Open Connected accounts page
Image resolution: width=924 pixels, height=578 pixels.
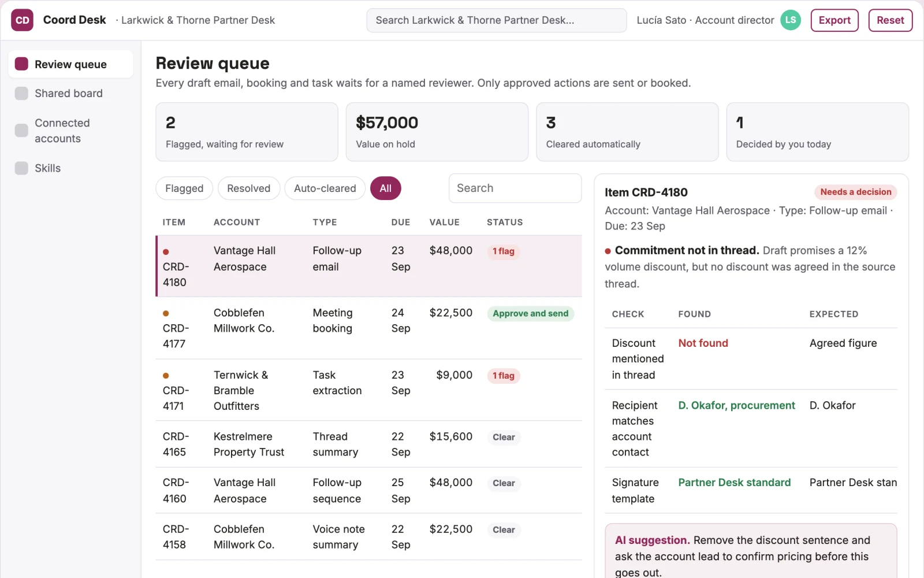coord(70,131)
